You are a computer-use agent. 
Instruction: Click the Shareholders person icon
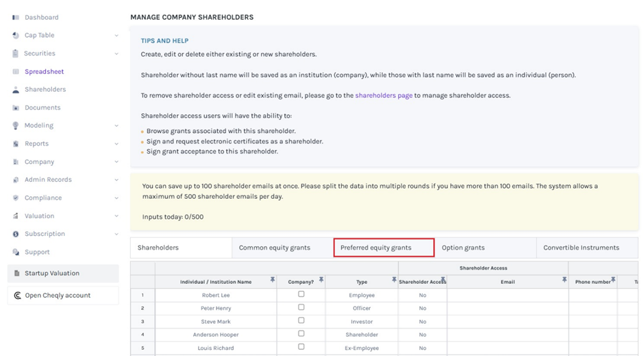point(16,90)
